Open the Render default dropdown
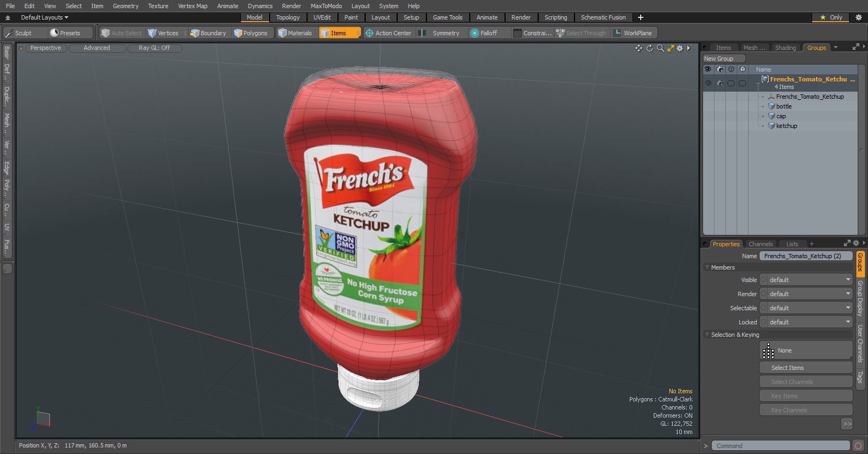The height and width of the screenshot is (454, 868). (x=810, y=294)
